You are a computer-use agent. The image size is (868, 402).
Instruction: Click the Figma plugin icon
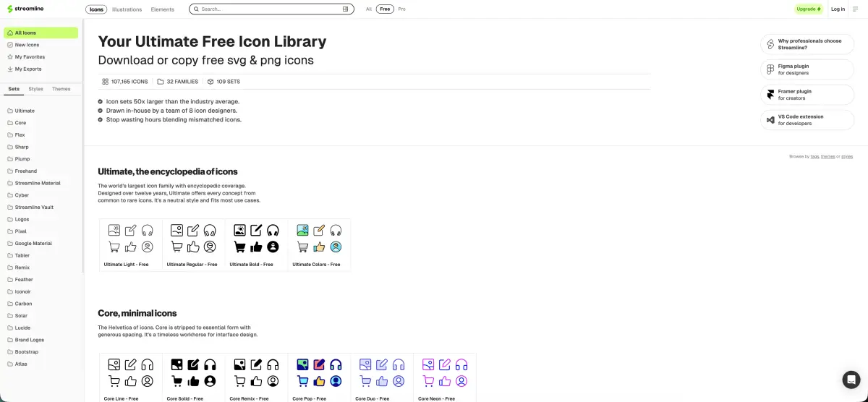click(770, 69)
